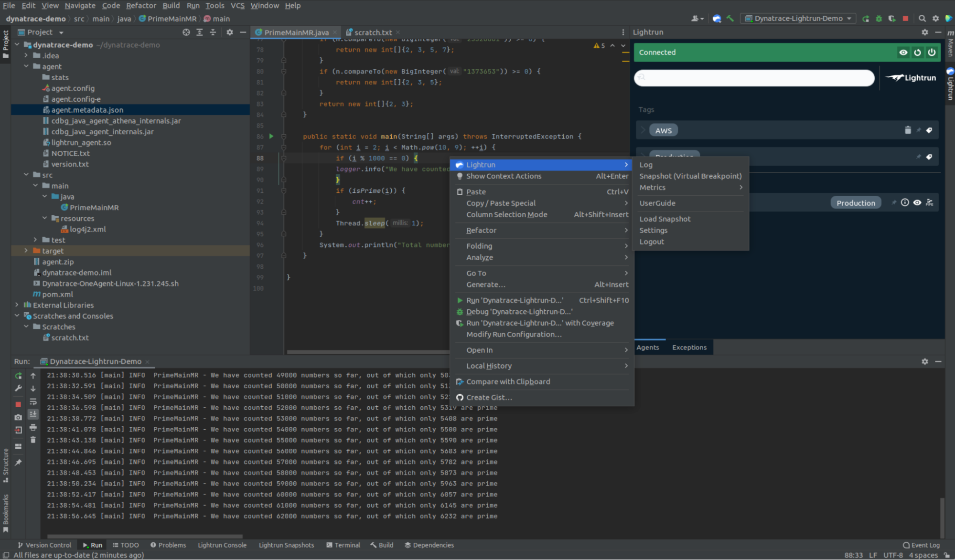
Task: Toggle soft-wrap icon in Run console
Action: click(33, 402)
